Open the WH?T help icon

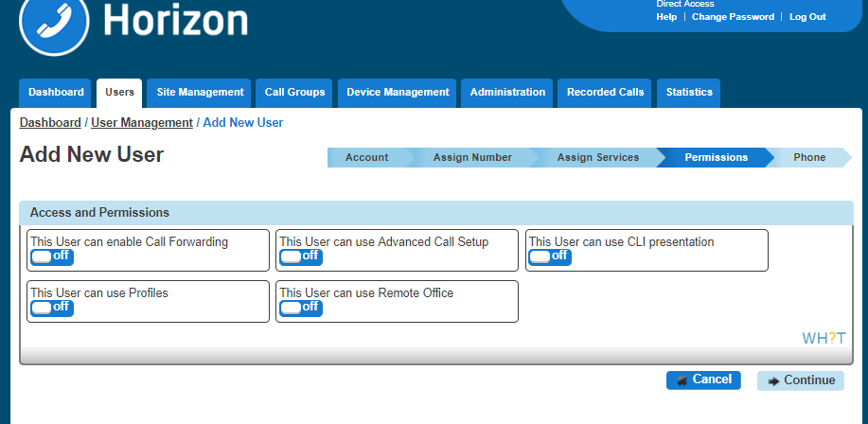824,338
